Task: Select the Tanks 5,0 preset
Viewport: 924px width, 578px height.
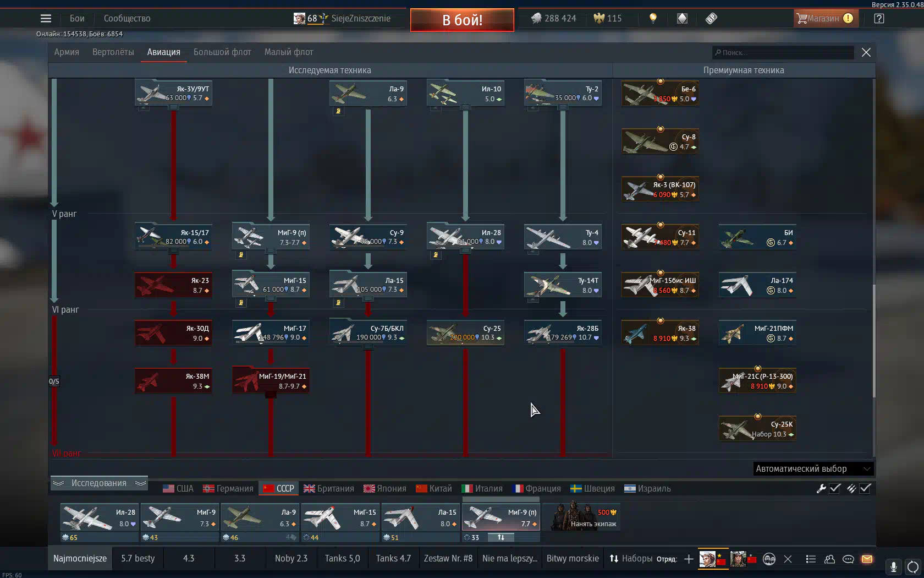Action: click(x=342, y=559)
